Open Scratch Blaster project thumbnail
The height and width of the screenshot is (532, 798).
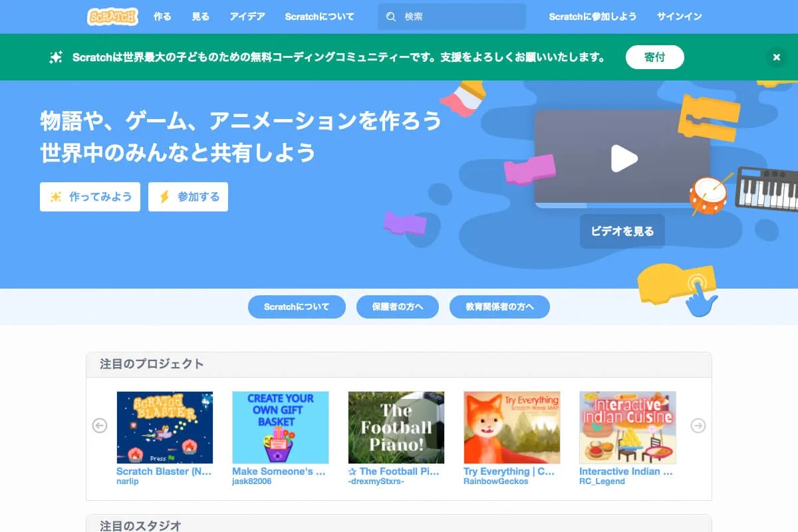point(165,428)
